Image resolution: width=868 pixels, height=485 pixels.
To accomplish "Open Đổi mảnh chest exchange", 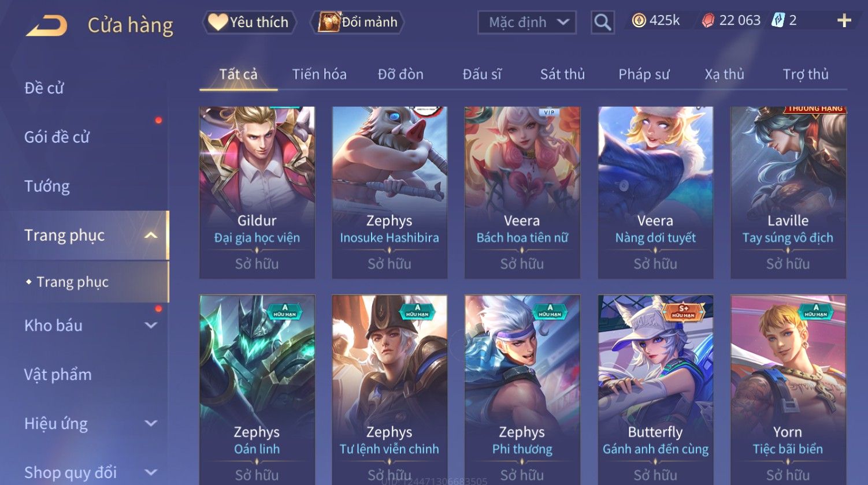I will tap(358, 22).
